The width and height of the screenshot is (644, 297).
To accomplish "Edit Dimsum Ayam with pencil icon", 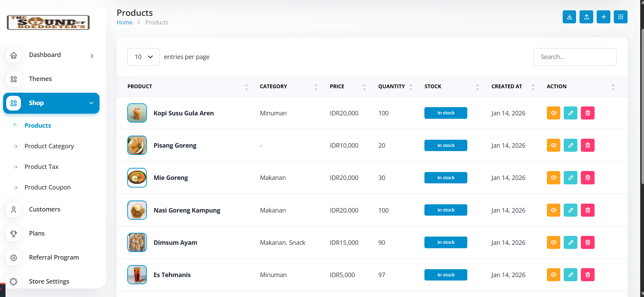I will click(571, 242).
